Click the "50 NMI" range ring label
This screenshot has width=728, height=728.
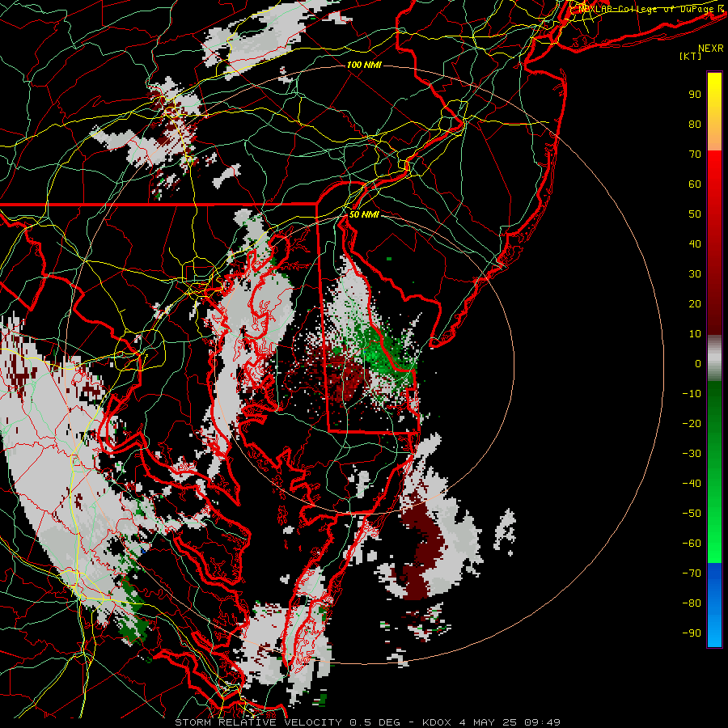tap(364, 214)
